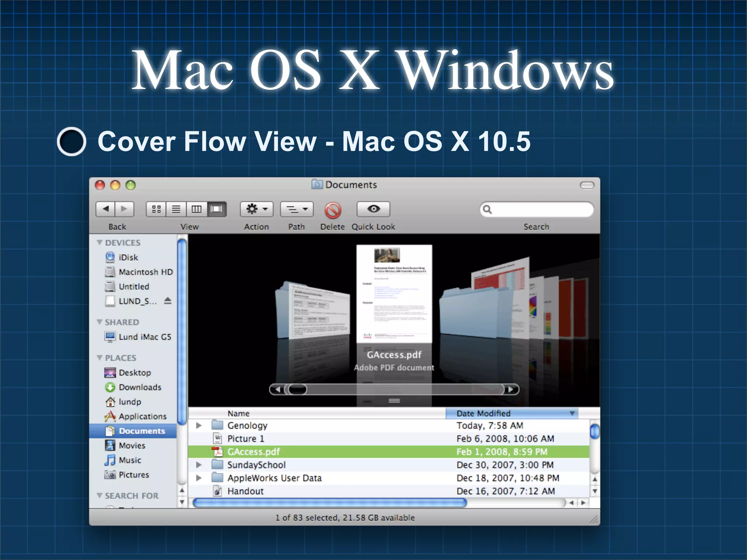Click the Quick Look eye button
This screenshot has height=560, width=747.
[373, 209]
